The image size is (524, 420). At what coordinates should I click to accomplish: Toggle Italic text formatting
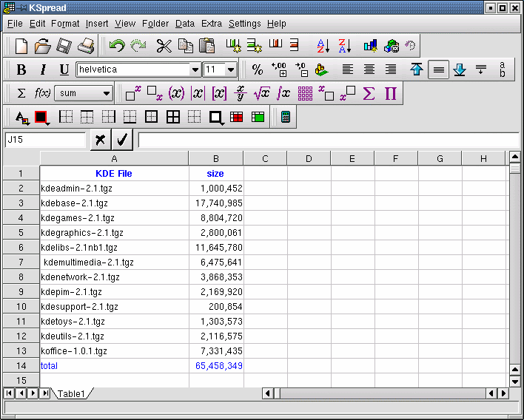(43, 70)
